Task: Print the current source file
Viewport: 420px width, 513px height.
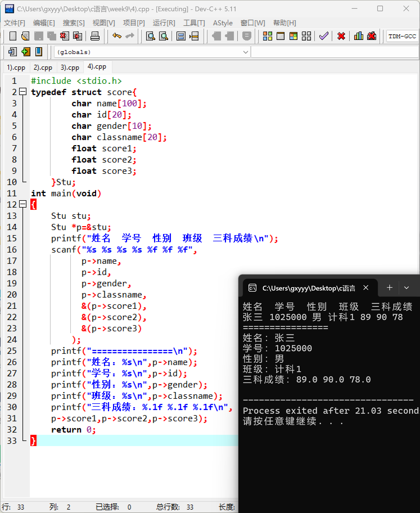Action: (95, 36)
